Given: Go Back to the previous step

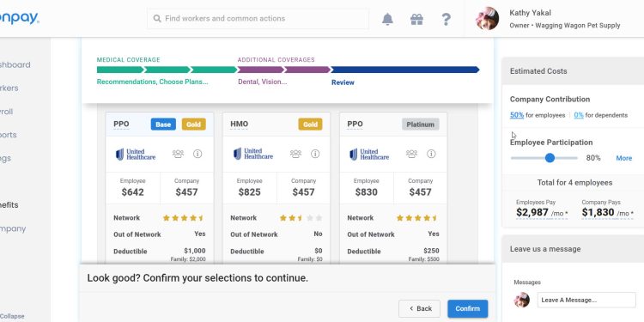Looking at the screenshot, I should 419,308.
